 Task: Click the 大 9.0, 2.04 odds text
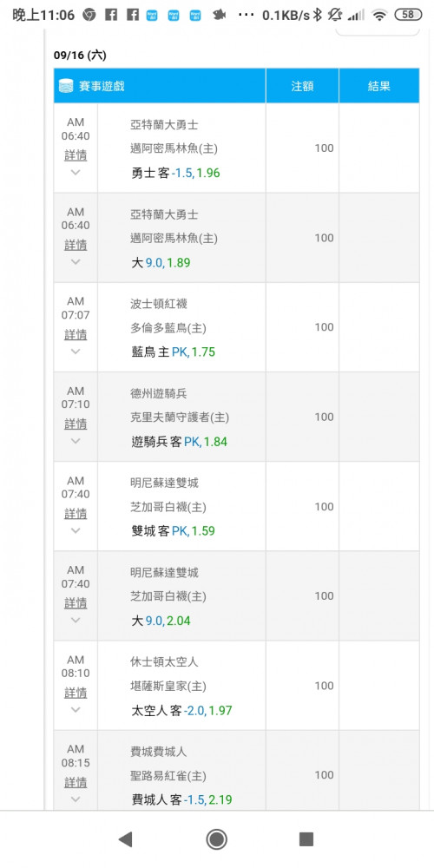pos(161,621)
